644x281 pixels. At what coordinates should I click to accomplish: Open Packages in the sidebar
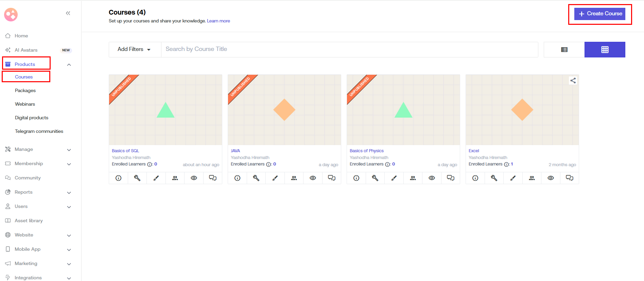click(x=25, y=91)
